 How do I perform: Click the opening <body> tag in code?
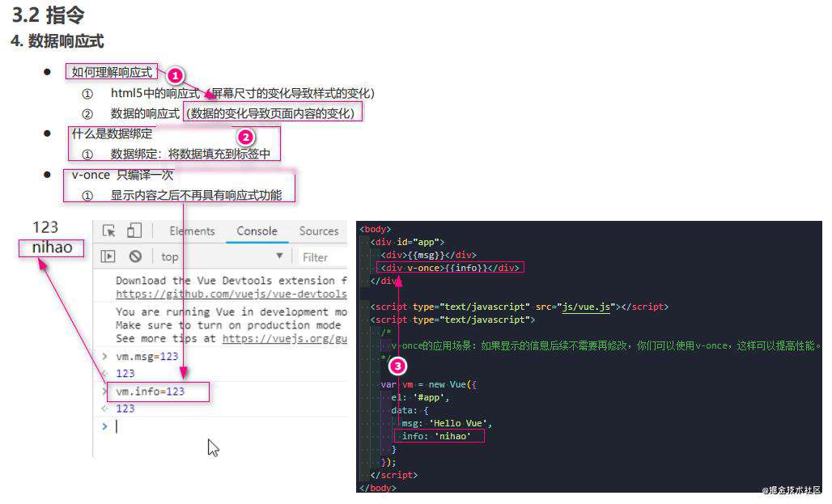376,229
